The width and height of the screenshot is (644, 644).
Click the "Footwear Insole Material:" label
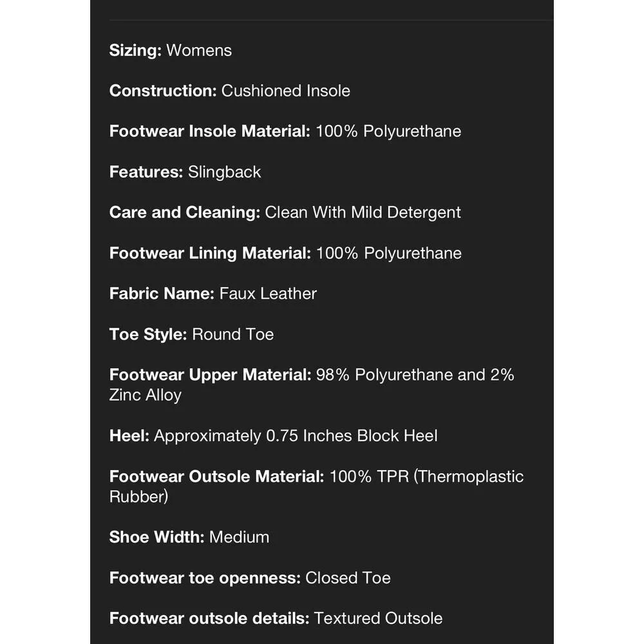pyautogui.click(x=210, y=131)
